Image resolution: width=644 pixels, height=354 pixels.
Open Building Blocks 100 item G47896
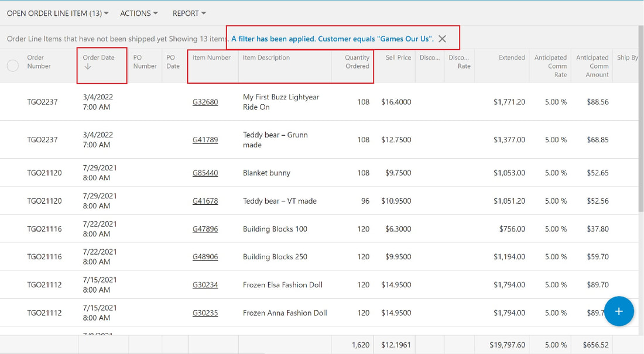205,229
